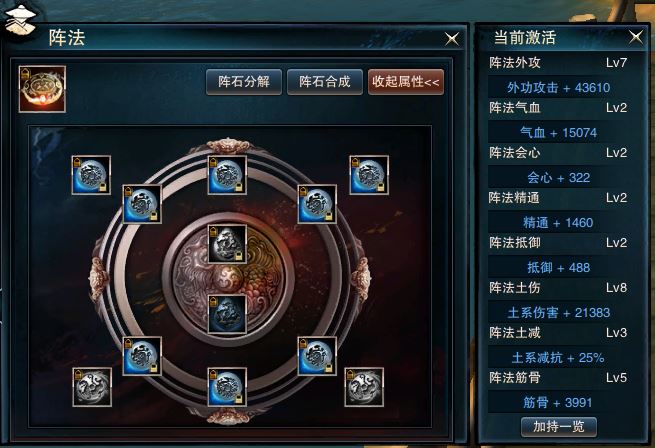Collapse attributes with 收起属性<<
The width and height of the screenshot is (655, 448).
pos(406,82)
